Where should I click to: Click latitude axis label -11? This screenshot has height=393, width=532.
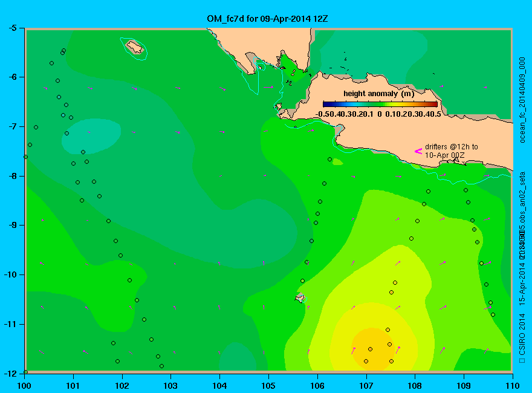pyautogui.click(x=10, y=324)
